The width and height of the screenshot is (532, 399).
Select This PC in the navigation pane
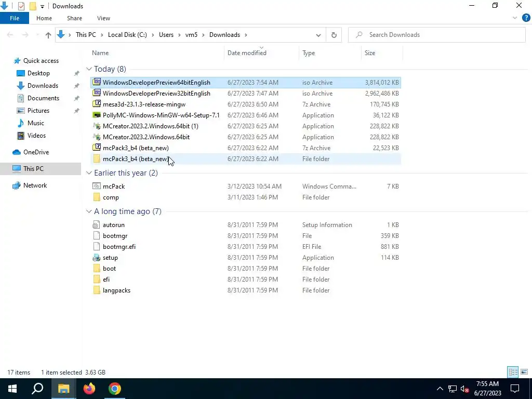(41, 169)
